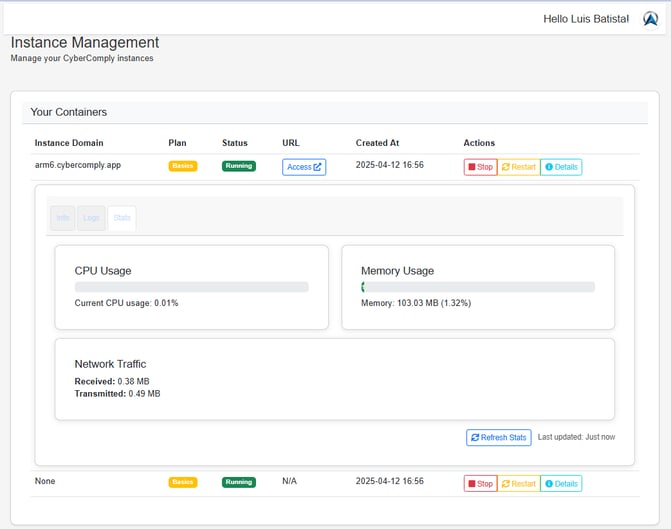This screenshot has height=529, width=671.
Task: Click the 'URL' column header
Action: pos(291,143)
